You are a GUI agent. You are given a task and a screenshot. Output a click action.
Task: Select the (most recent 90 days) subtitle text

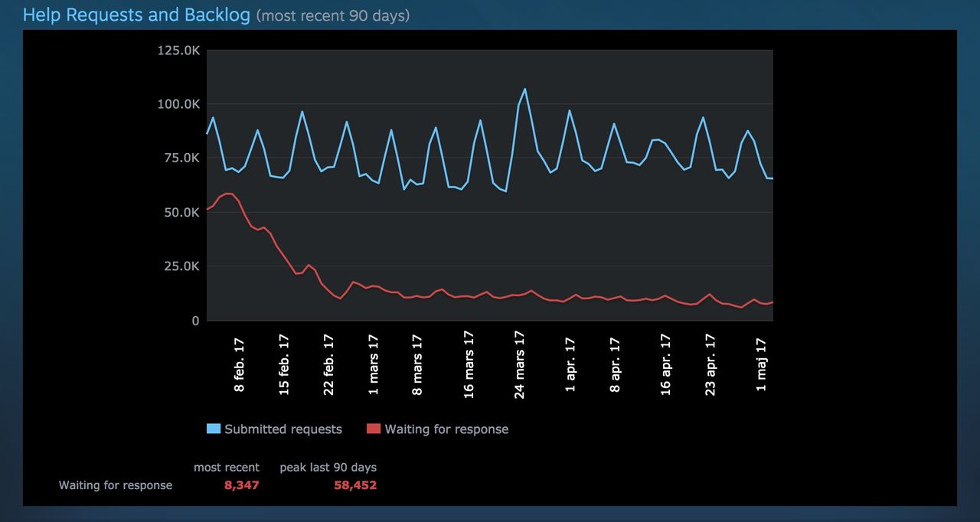tap(333, 15)
